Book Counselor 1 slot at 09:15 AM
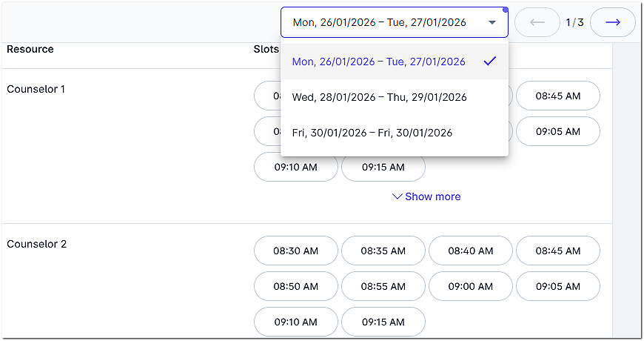This screenshot has width=644, height=341. point(383,167)
